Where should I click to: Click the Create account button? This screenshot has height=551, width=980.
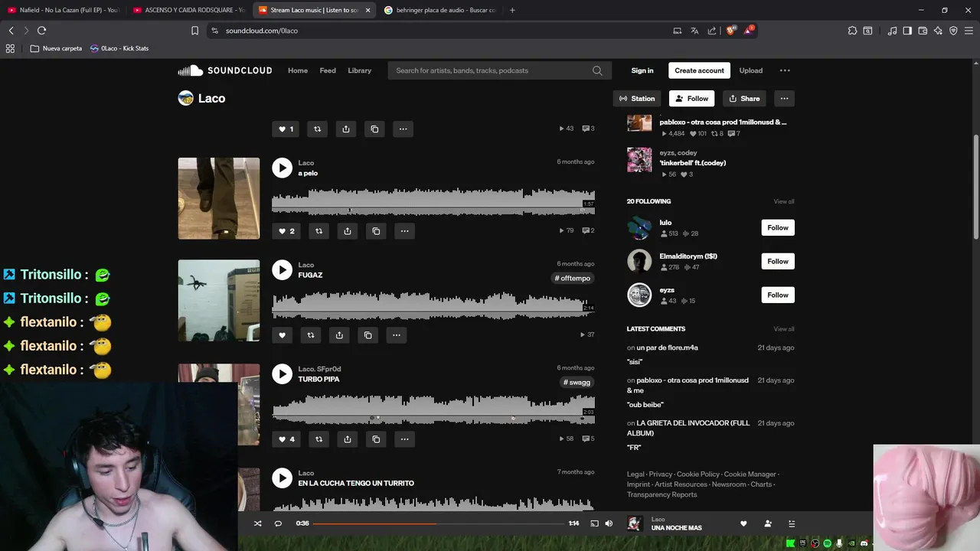tap(699, 70)
